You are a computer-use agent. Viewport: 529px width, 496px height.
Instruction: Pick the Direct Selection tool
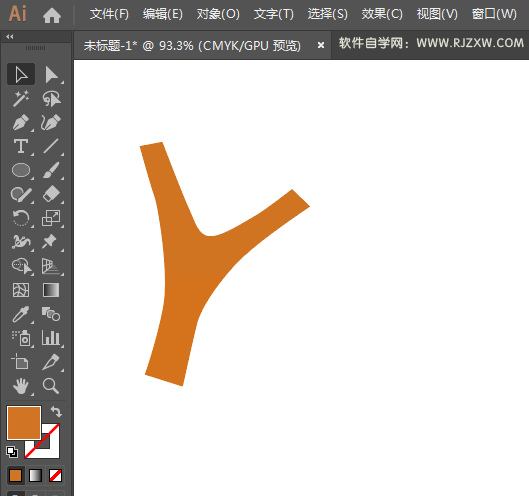(51, 74)
